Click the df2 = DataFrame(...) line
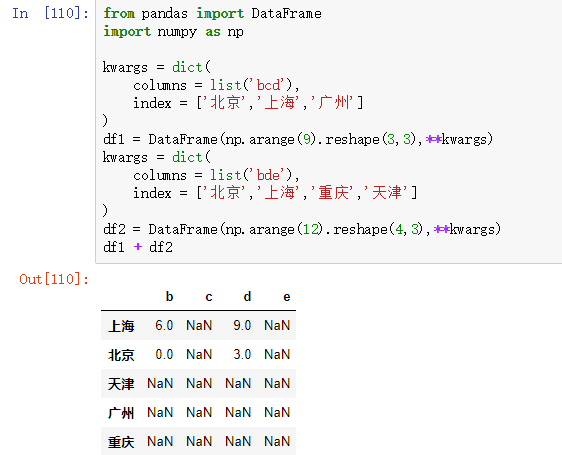Viewport: 562px width, 455px height. (x=302, y=229)
